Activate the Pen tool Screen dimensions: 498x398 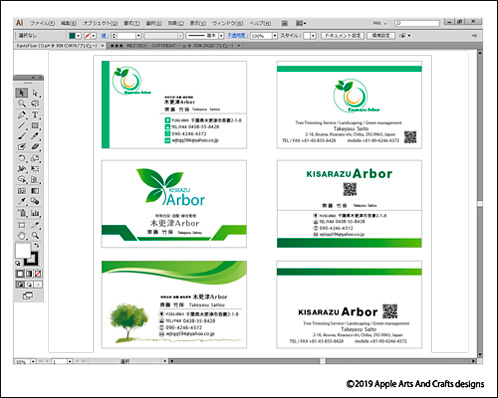coord(22,115)
